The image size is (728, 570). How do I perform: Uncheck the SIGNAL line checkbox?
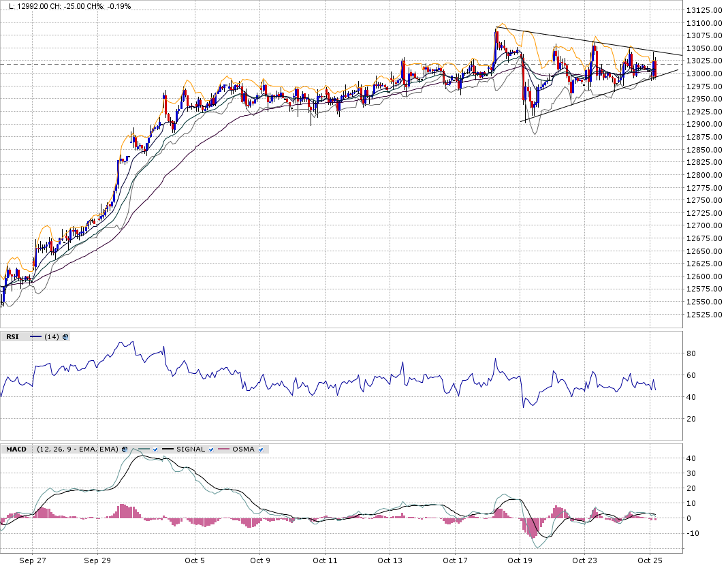211,449
